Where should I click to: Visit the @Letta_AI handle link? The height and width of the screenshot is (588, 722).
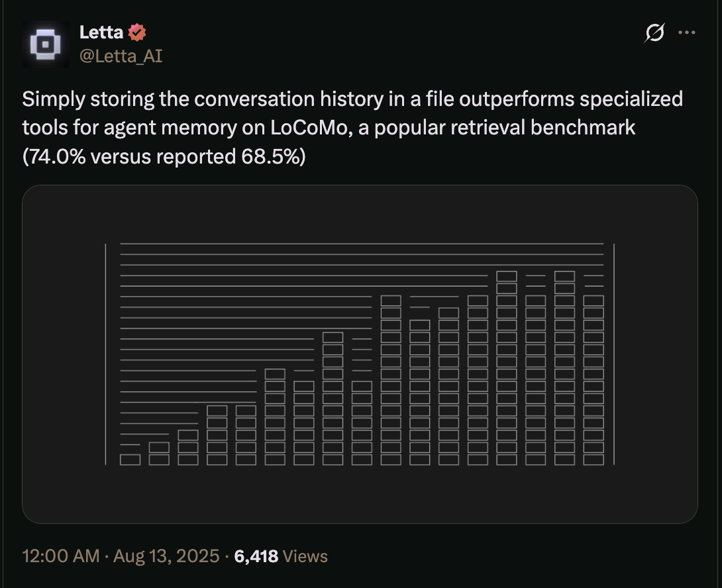point(121,56)
